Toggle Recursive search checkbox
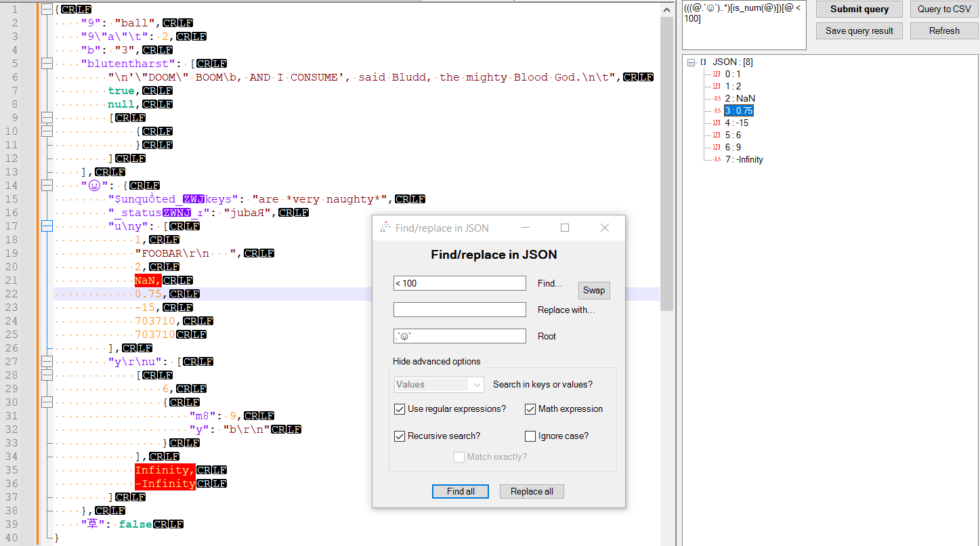 400,436
